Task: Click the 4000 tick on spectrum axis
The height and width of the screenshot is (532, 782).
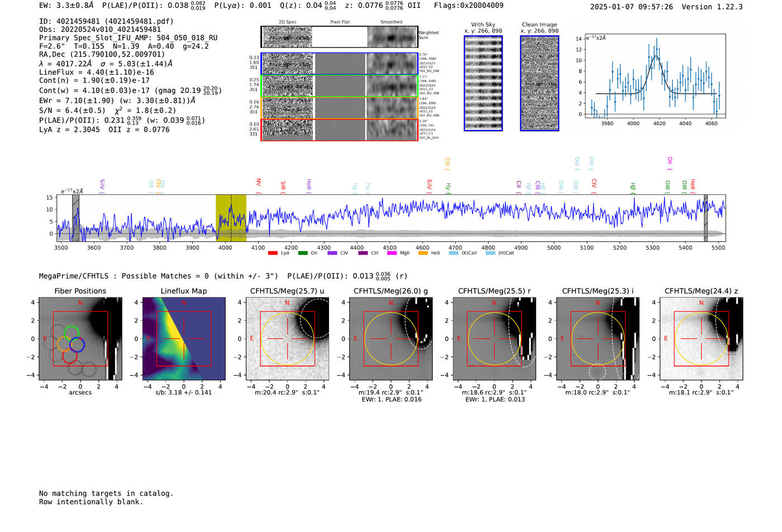Action: point(225,248)
